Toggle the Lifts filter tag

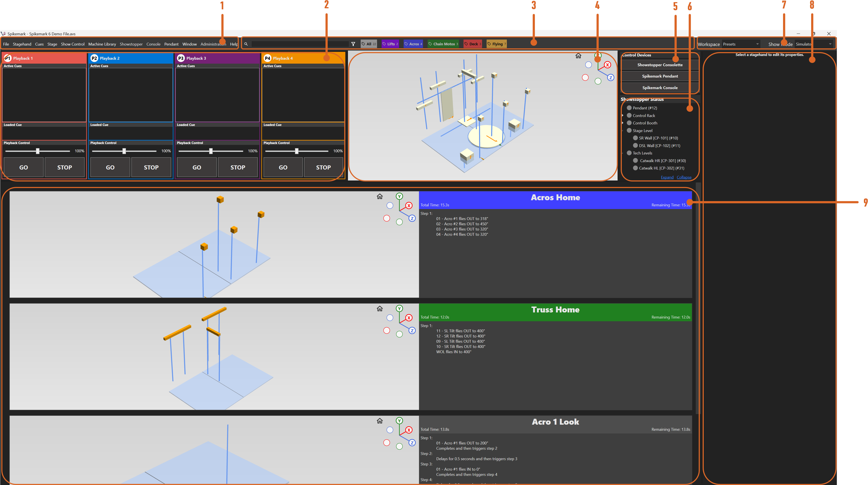(x=390, y=44)
